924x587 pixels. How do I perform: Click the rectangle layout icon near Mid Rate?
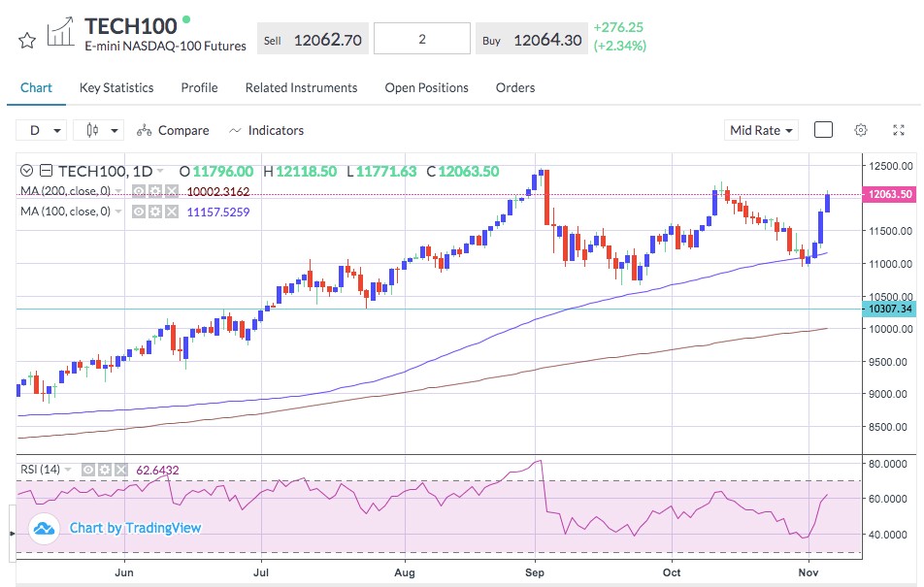(823, 130)
